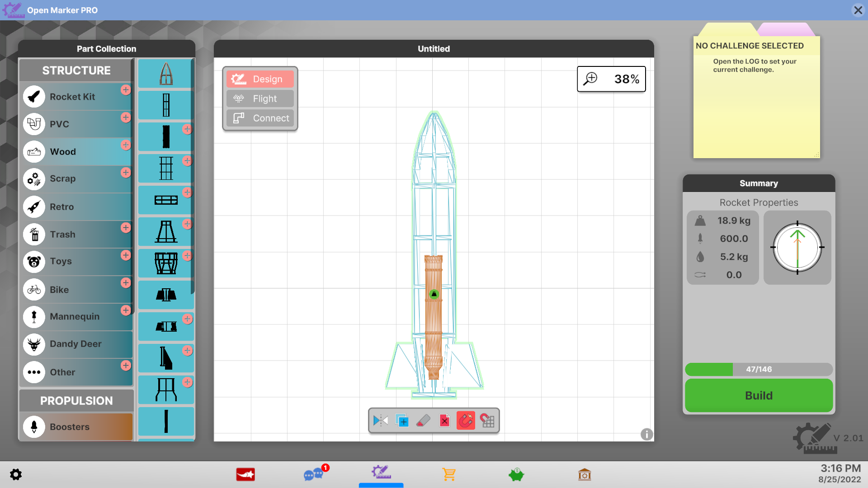This screenshot has height=488, width=868.
Task: Open the green piggy bank icon
Action: point(516,474)
